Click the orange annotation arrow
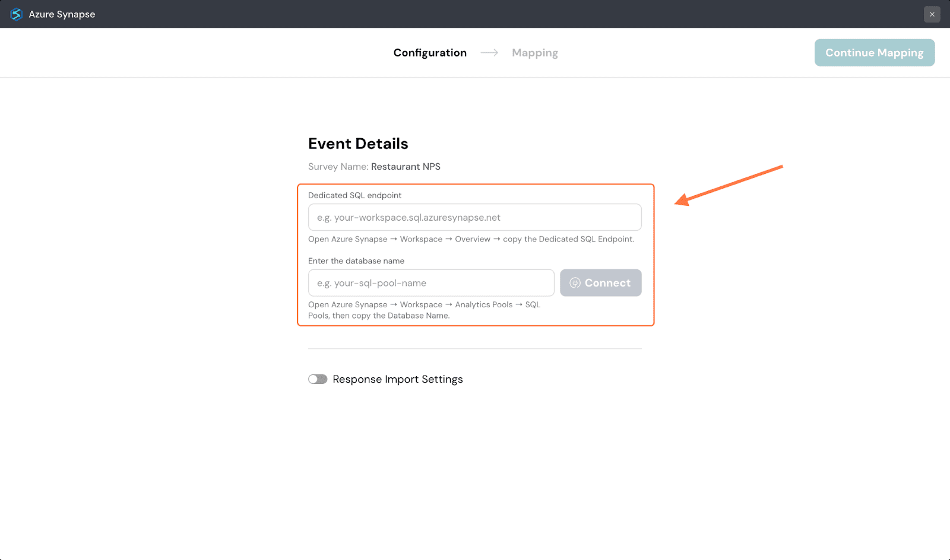 point(729,186)
